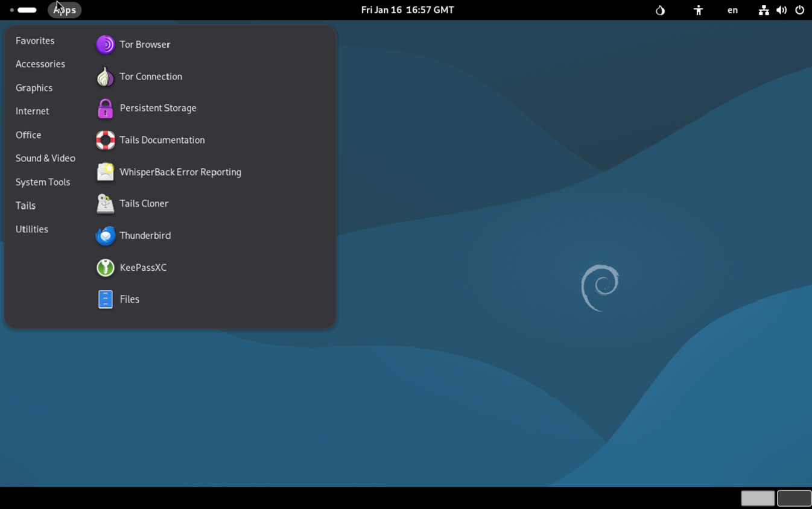This screenshot has height=509, width=812.
Task: Select the Tails category
Action: [25, 206]
